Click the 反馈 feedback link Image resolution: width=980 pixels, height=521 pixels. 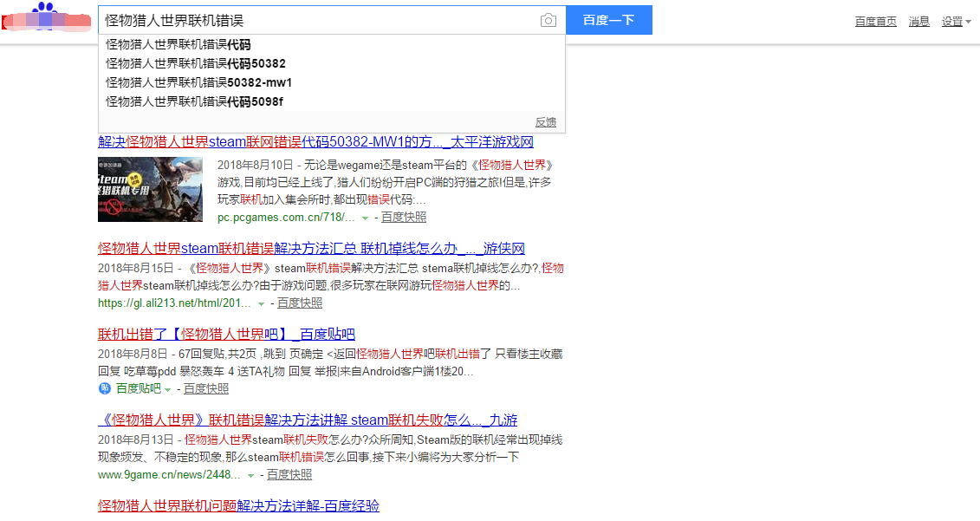[x=546, y=122]
